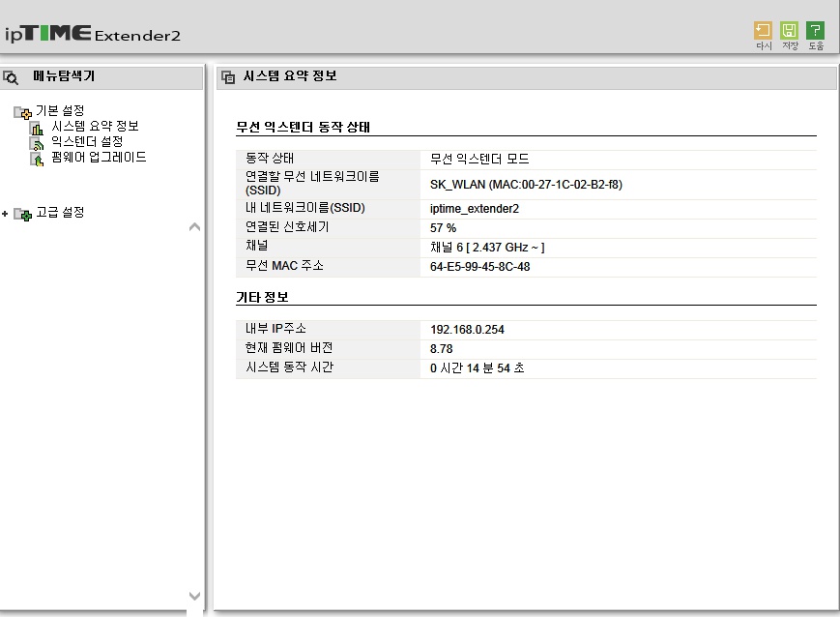The height and width of the screenshot is (617, 840).
Task: Click the value 무선 익스텐더 모드
Action: click(x=479, y=159)
